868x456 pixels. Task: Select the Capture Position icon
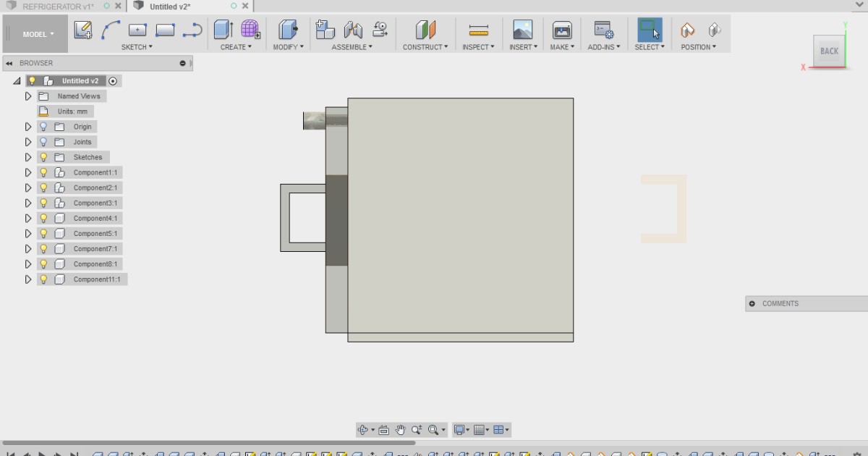coord(687,30)
